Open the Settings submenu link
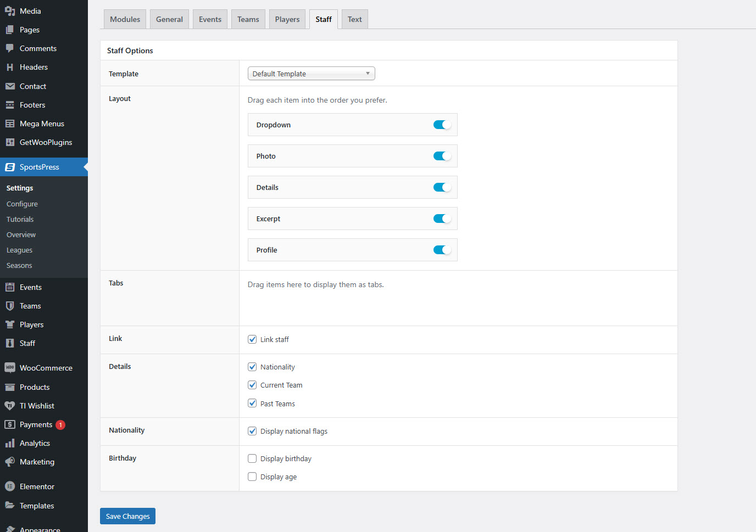 [20, 188]
